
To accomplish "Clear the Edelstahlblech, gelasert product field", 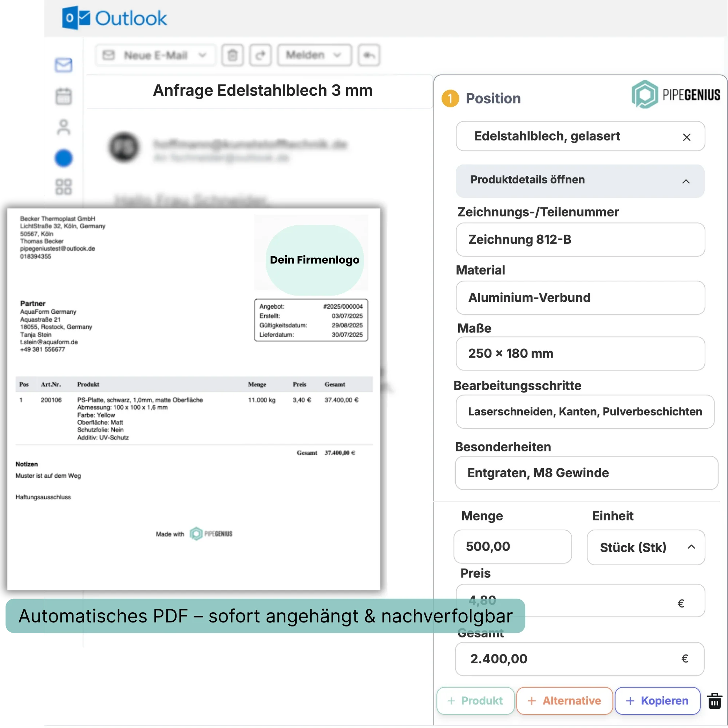I will pyautogui.click(x=687, y=137).
